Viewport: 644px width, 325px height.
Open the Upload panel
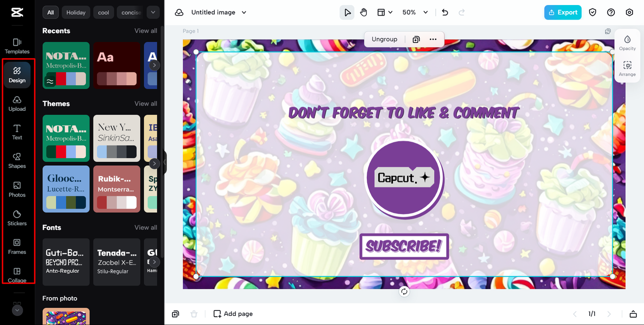coord(17,103)
